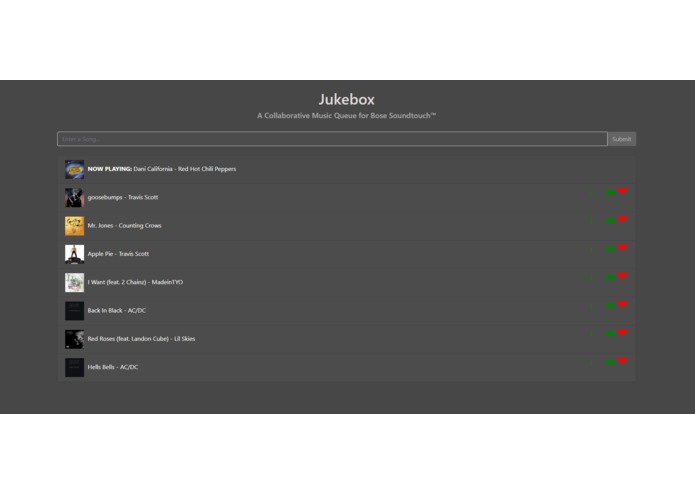This screenshot has height=494, width=695.
Task: Select the Back In Black album cover thumbnail
Action: point(74,311)
